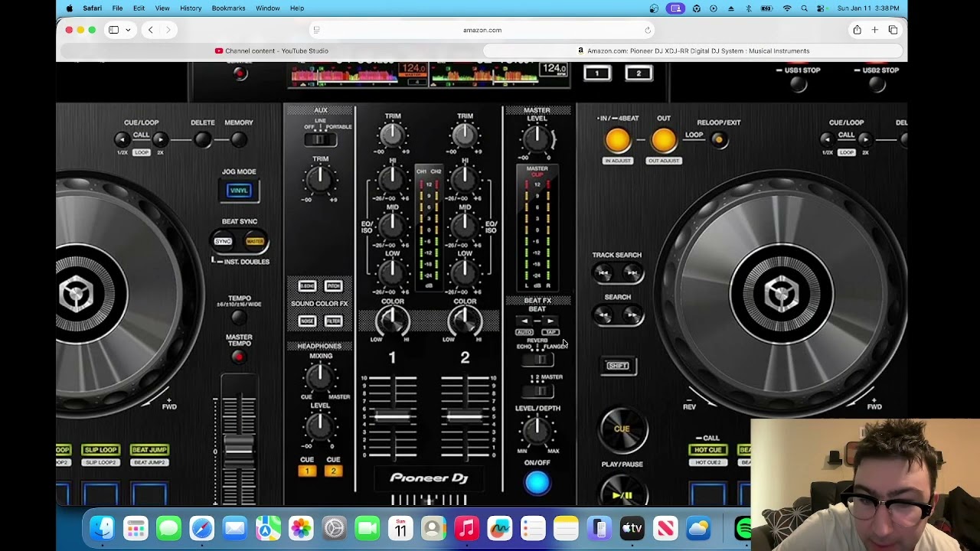
Task: Toggle the beat SYNC button
Action: point(223,241)
